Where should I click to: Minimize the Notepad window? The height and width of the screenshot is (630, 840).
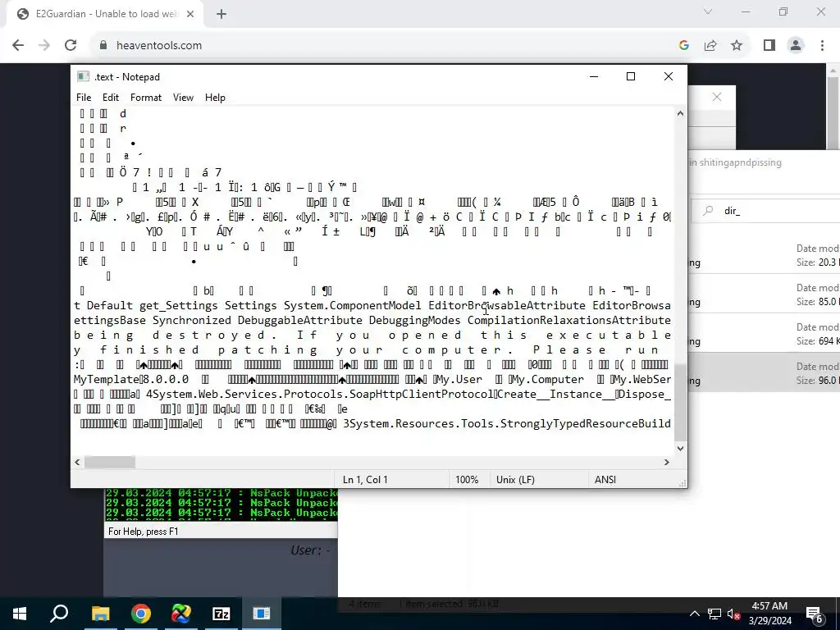(594, 76)
